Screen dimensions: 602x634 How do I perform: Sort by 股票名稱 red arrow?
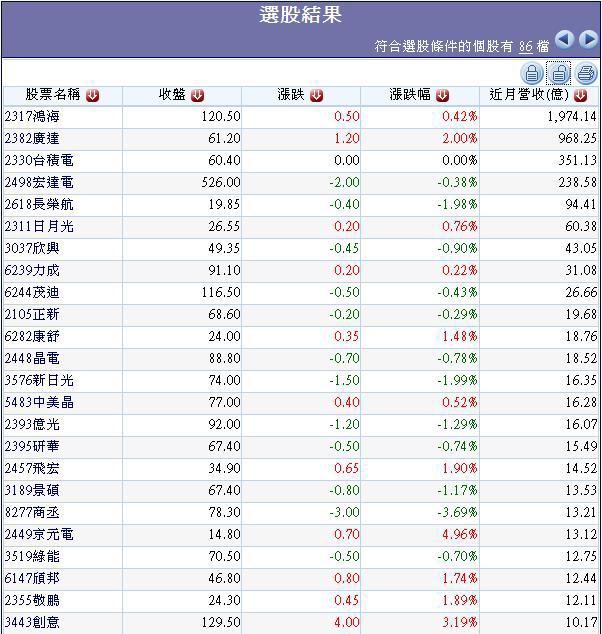pyautogui.click(x=92, y=95)
